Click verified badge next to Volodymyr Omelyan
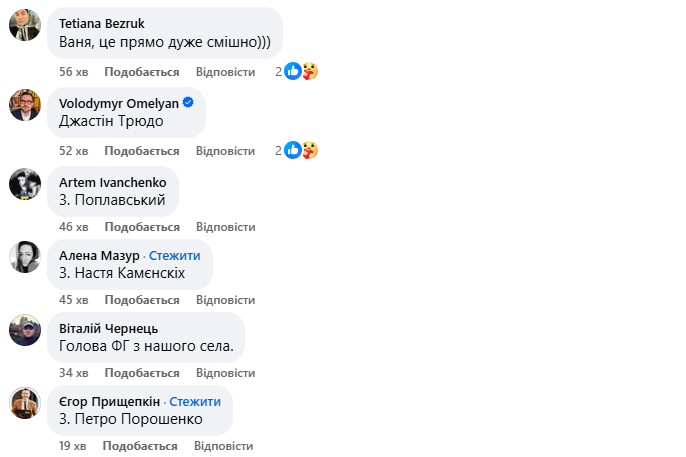This screenshot has width=686, height=457. (188, 103)
